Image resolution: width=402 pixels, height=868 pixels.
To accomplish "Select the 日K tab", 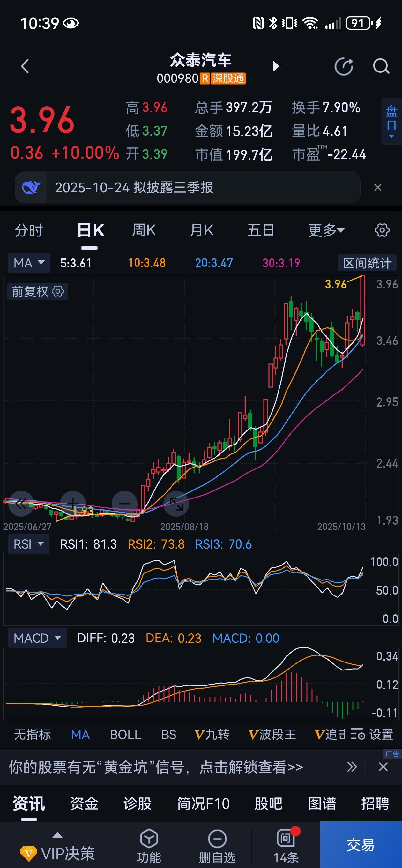I will click(91, 230).
